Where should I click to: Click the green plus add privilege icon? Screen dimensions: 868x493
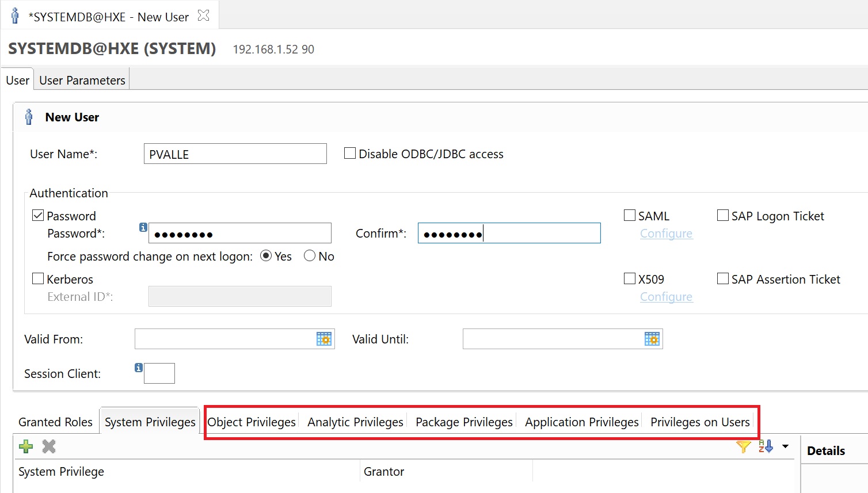[x=26, y=446]
